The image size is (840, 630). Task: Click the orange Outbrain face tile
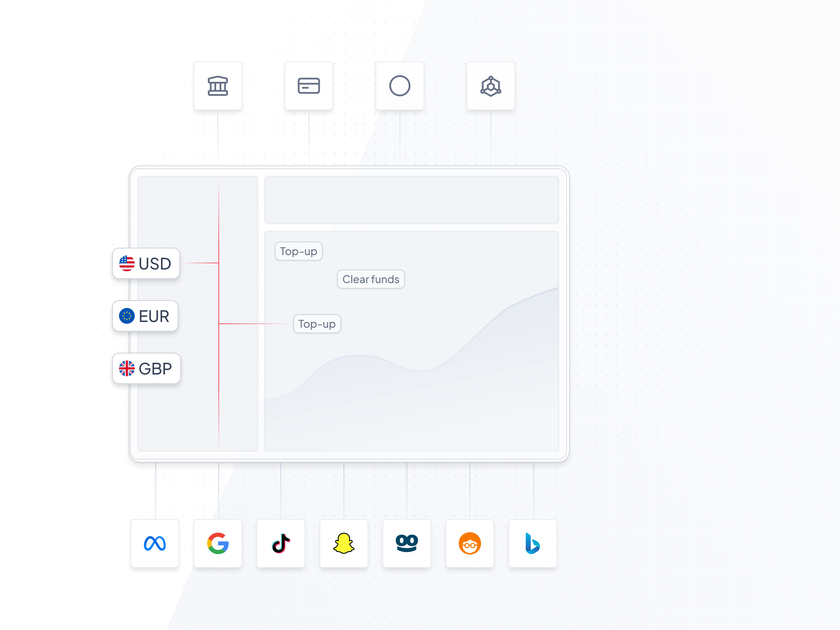point(470,544)
